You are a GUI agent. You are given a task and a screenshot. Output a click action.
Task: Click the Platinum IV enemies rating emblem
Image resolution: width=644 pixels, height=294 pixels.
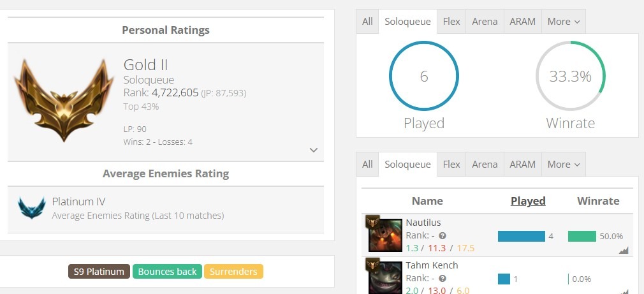[32, 207]
